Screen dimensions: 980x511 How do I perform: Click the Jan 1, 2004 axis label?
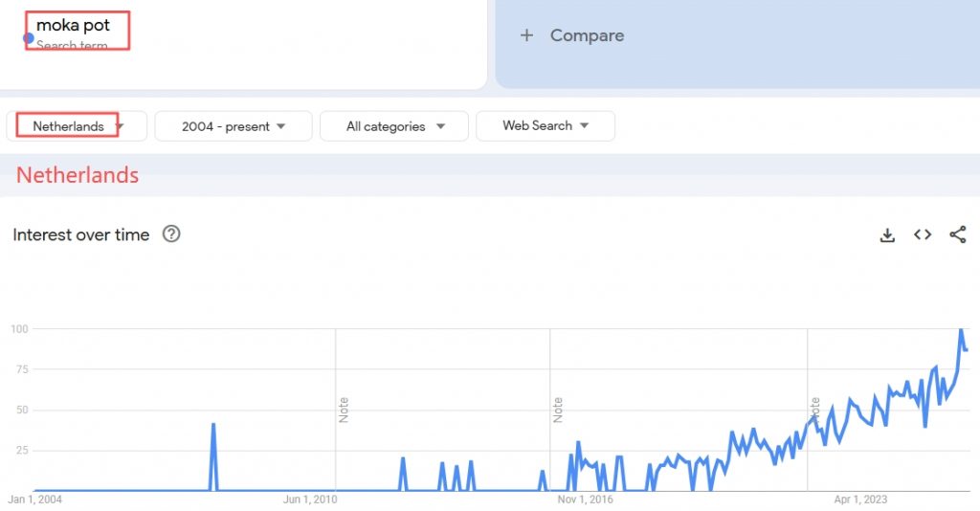pos(35,500)
